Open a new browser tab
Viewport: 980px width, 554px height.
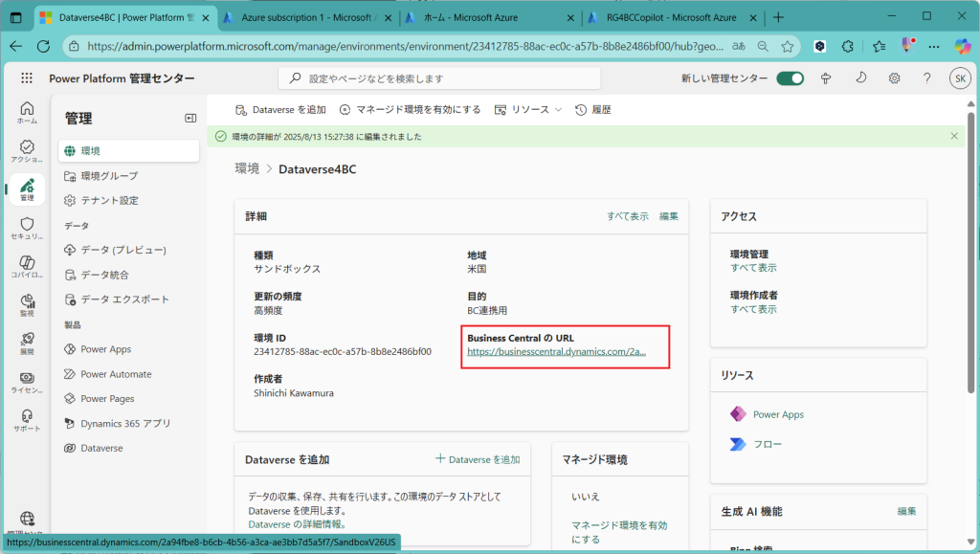778,17
